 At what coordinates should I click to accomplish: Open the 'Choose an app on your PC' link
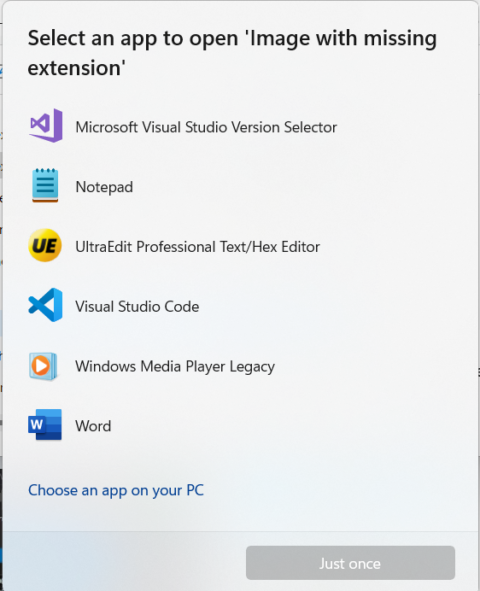coord(116,490)
